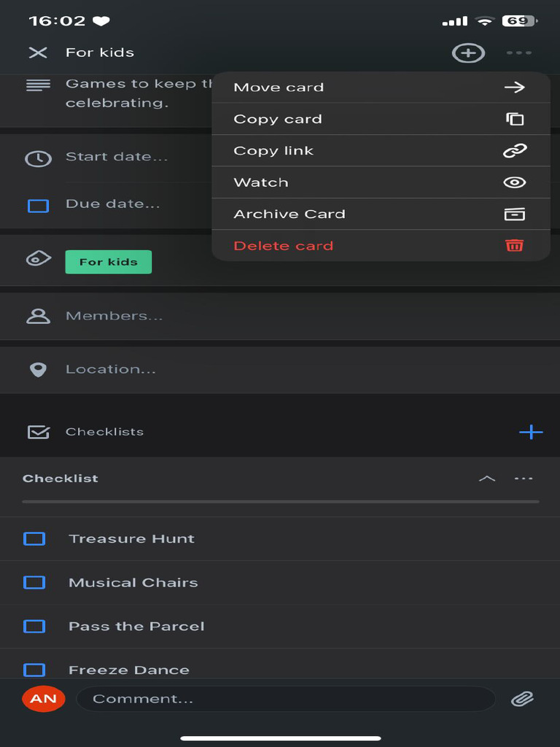Select Move card from the menu
Viewport: 560px width, 747px height.
pyautogui.click(x=379, y=88)
